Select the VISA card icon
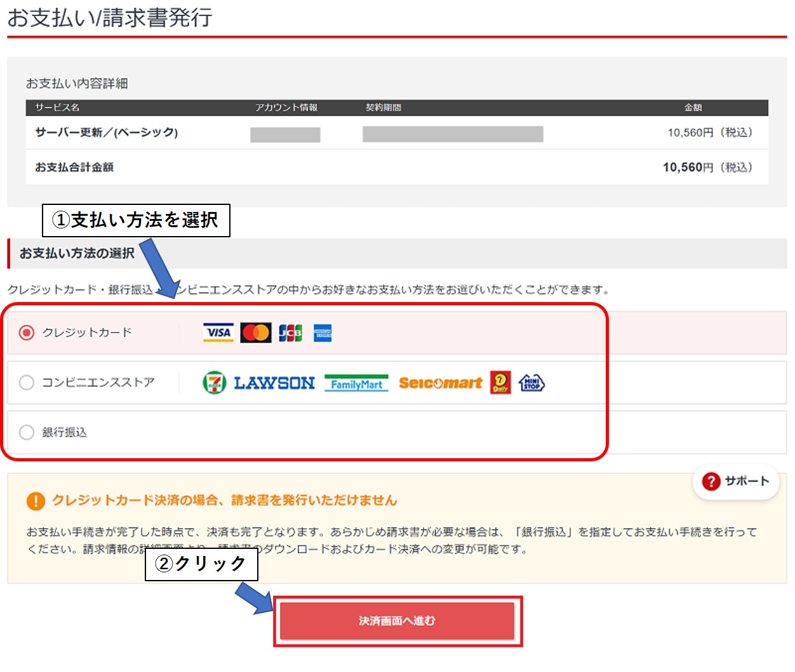 [218, 332]
